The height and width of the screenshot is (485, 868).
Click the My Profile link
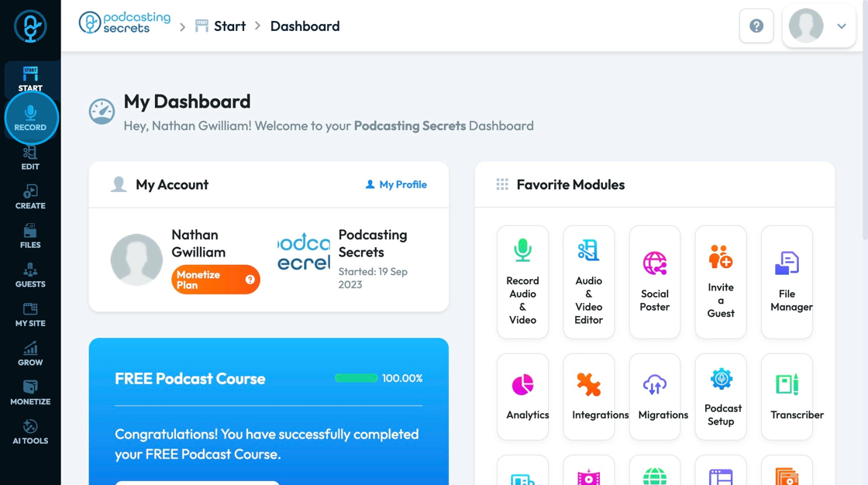click(x=396, y=184)
